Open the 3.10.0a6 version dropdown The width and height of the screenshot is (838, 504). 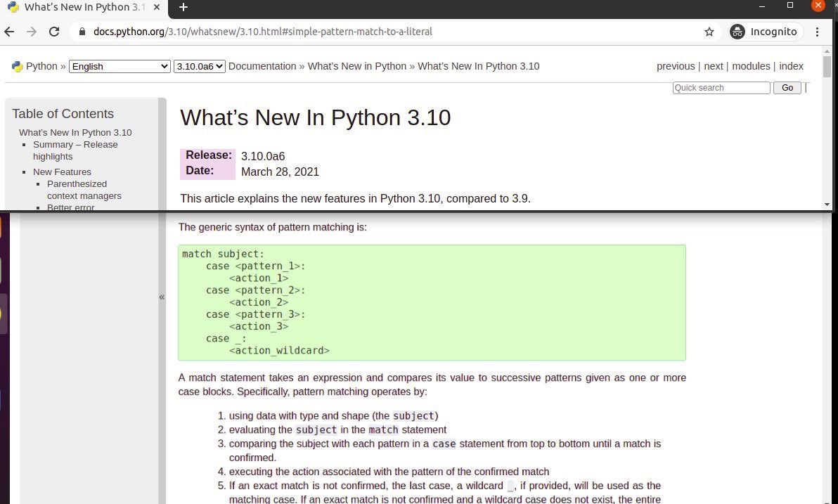[200, 66]
